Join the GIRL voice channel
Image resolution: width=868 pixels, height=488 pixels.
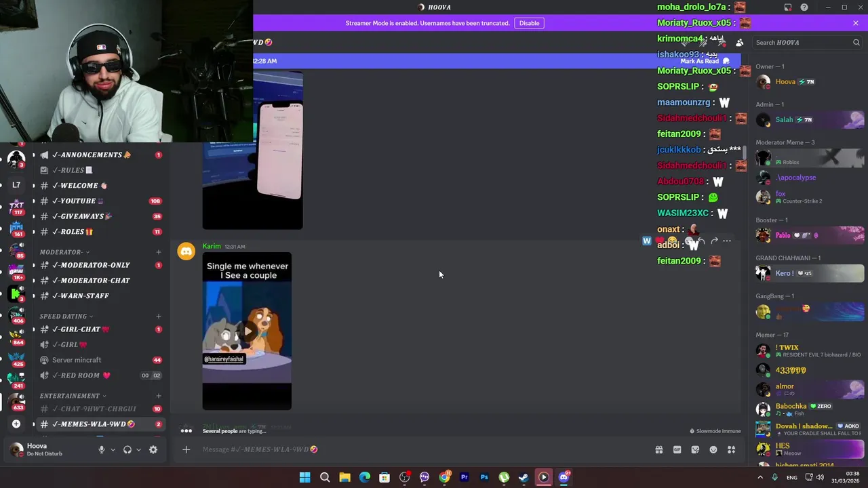[x=102, y=344]
